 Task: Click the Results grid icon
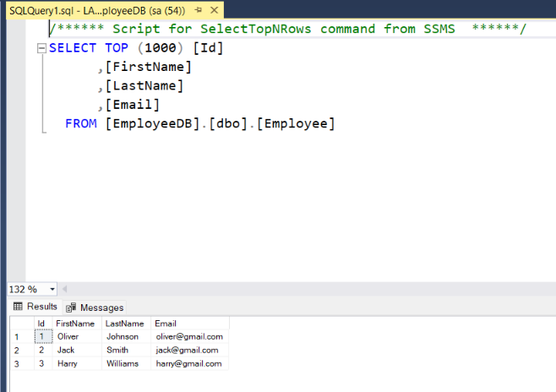coord(18,306)
